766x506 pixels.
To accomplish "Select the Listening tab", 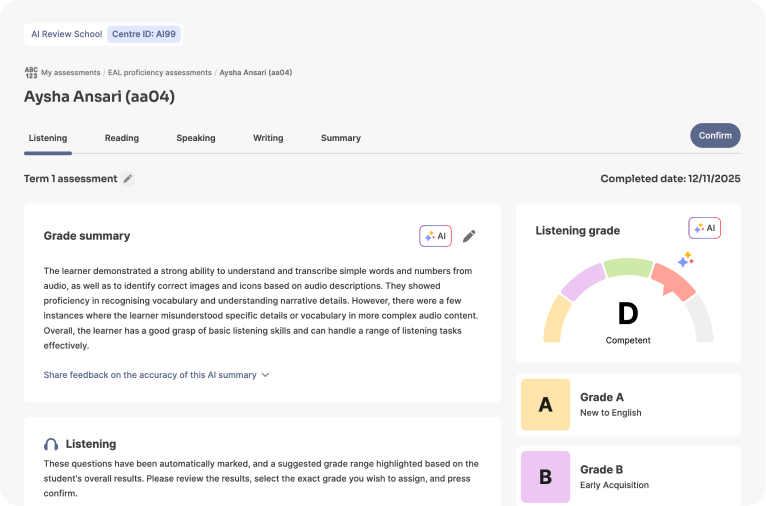I will (x=48, y=138).
